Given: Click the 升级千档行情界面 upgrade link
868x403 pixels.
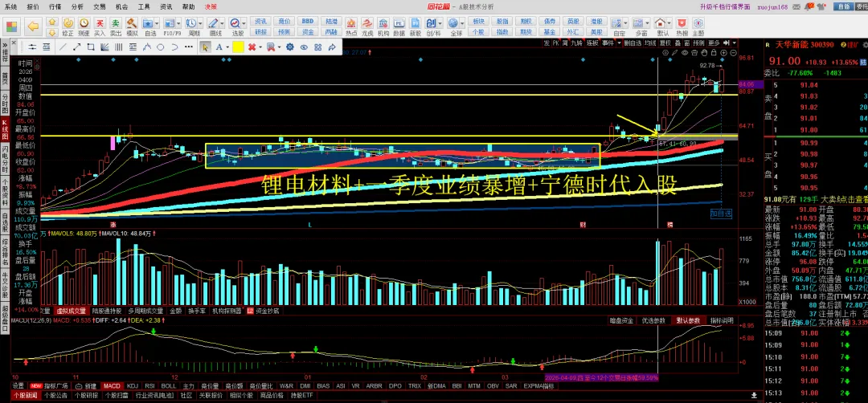Looking at the screenshot, I should tap(725, 6).
